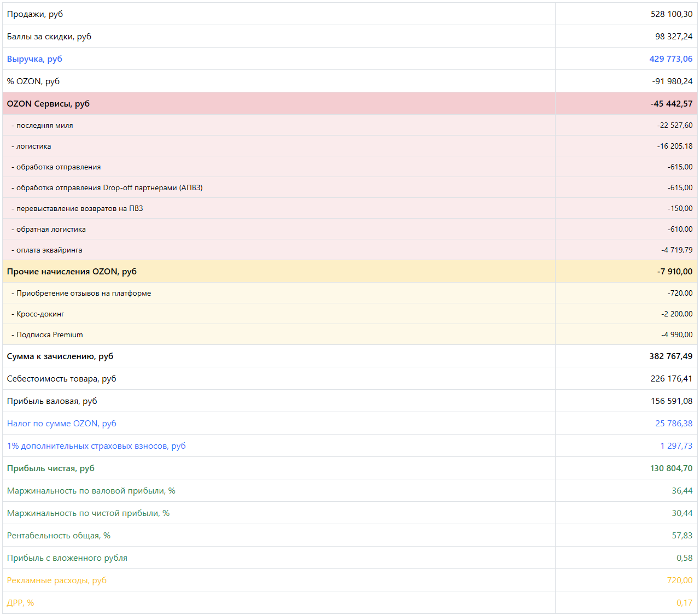Select the revenue value 429 773,06
Image resolution: width=700 pixels, height=616 pixels.
coord(670,59)
